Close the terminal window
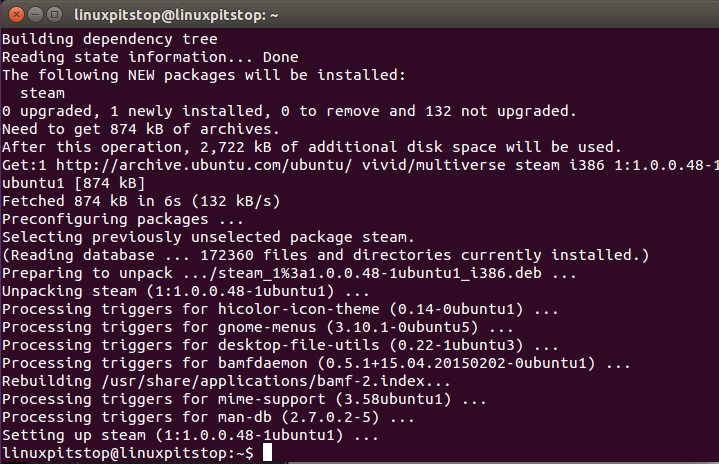This screenshot has width=719, height=464. pos(17,15)
